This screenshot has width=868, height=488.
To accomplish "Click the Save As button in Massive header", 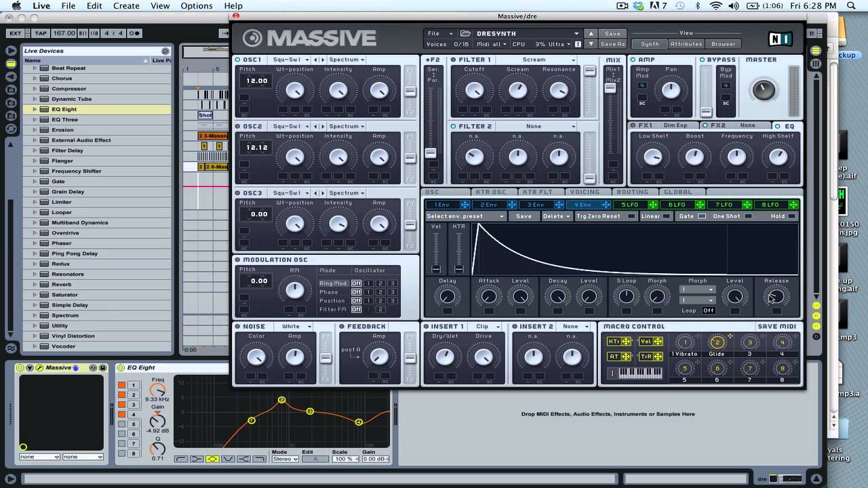I will 612,44.
